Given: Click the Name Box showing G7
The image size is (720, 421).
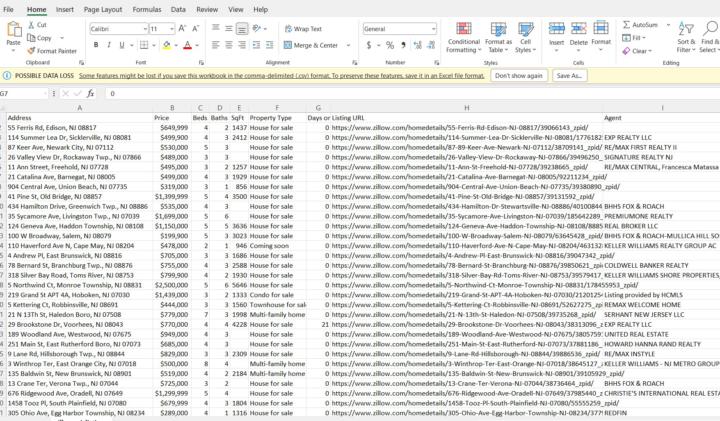Looking at the screenshot, I should [24, 94].
